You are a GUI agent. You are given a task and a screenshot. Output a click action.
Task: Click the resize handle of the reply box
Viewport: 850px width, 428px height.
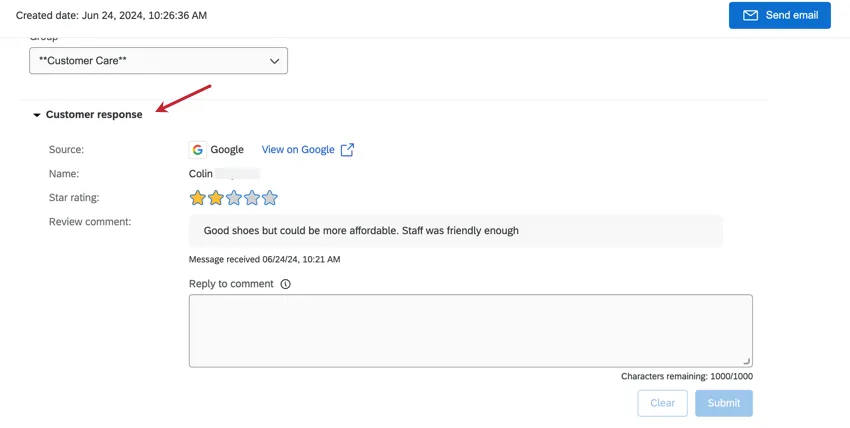coord(747,361)
